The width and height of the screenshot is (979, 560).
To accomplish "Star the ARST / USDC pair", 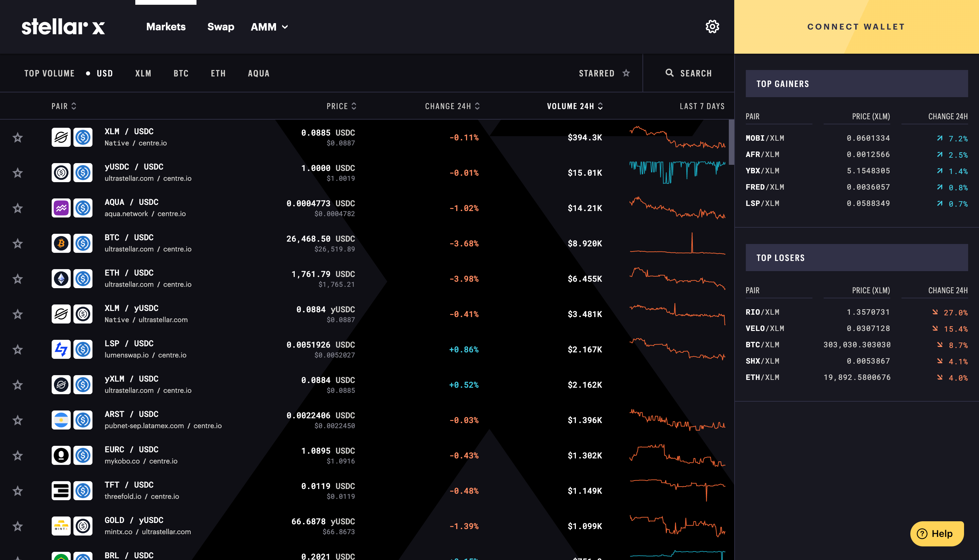I will (18, 420).
